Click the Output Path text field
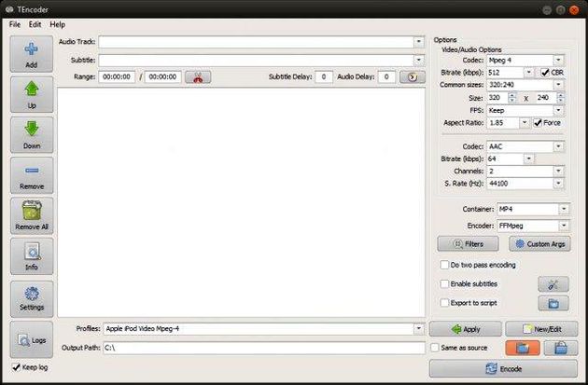 point(263,348)
